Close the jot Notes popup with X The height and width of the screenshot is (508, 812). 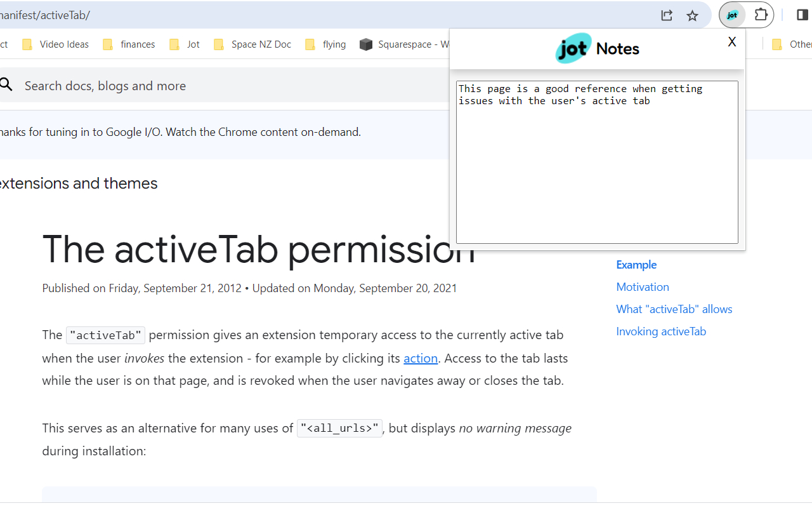pyautogui.click(x=731, y=41)
